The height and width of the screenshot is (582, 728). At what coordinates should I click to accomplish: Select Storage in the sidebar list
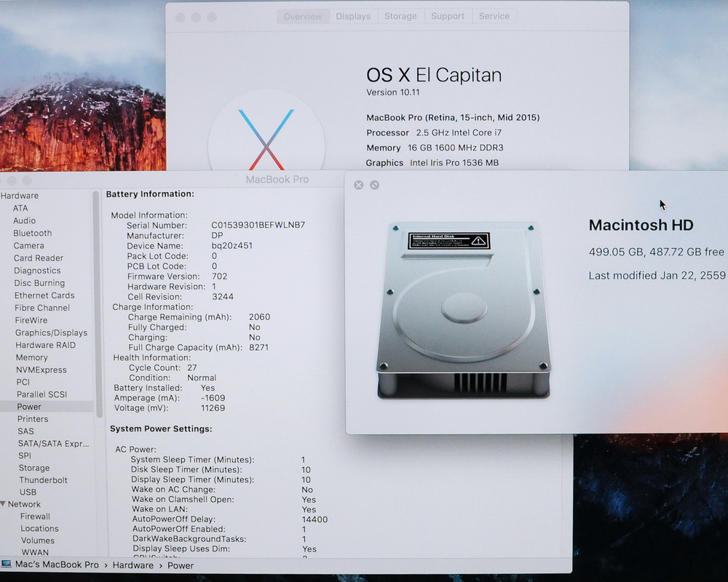point(34,468)
